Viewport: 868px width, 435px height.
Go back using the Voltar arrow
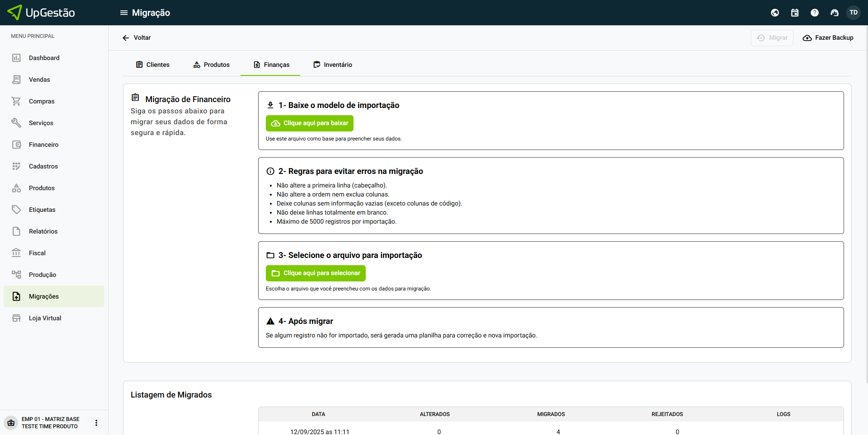click(x=137, y=38)
